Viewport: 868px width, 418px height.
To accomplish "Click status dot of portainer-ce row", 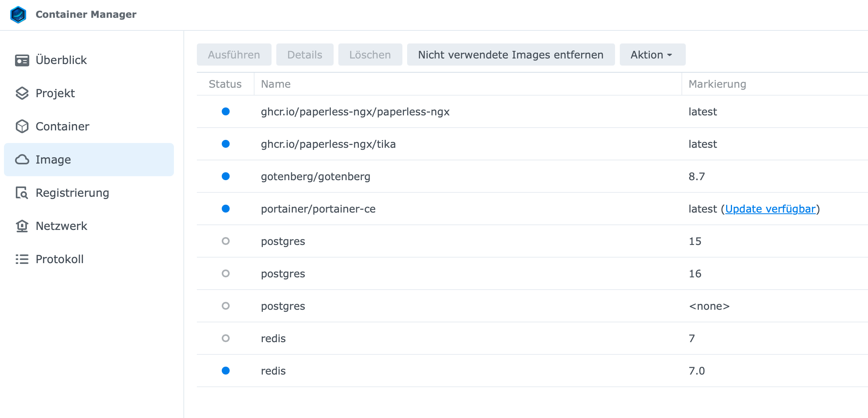I will [226, 209].
